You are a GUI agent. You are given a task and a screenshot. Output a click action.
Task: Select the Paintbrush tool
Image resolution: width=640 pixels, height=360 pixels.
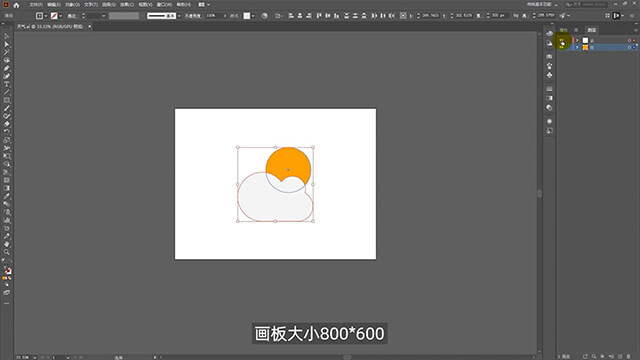tap(7, 109)
